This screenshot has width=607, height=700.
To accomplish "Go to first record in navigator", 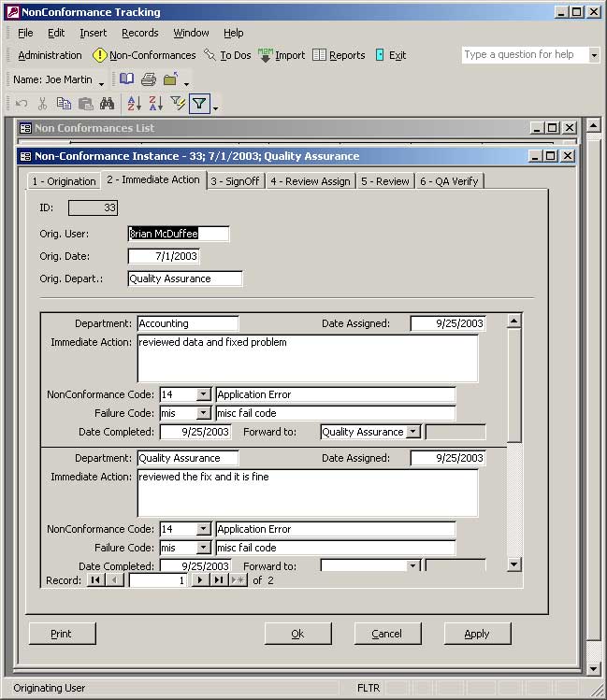I will click(x=95, y=580).
